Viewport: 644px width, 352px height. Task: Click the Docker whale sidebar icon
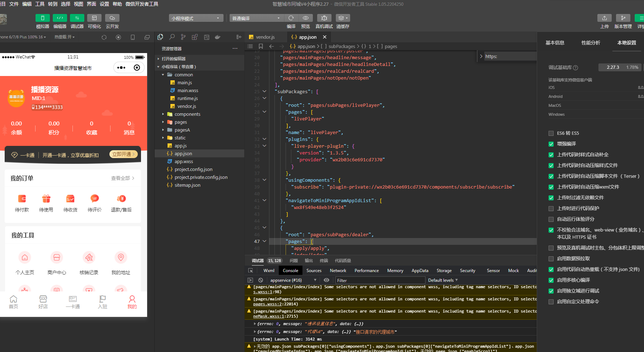[x=217, y=37]
